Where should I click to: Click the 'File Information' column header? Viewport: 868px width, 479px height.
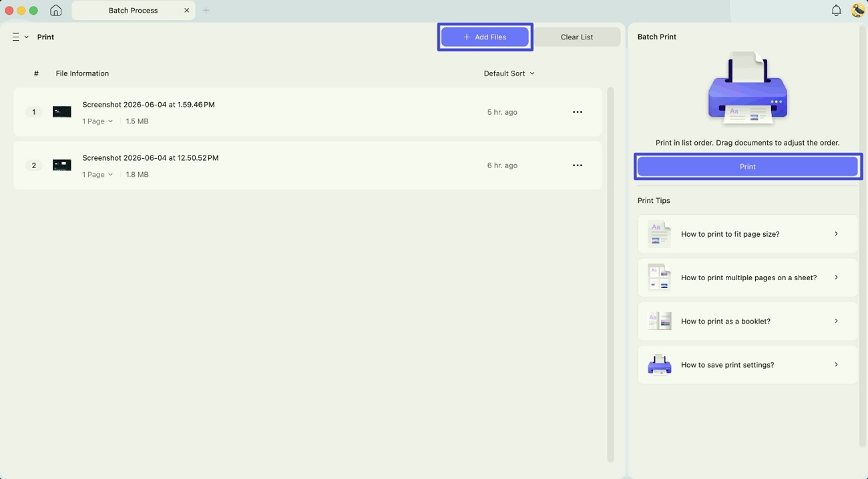[x=82, y=73]
